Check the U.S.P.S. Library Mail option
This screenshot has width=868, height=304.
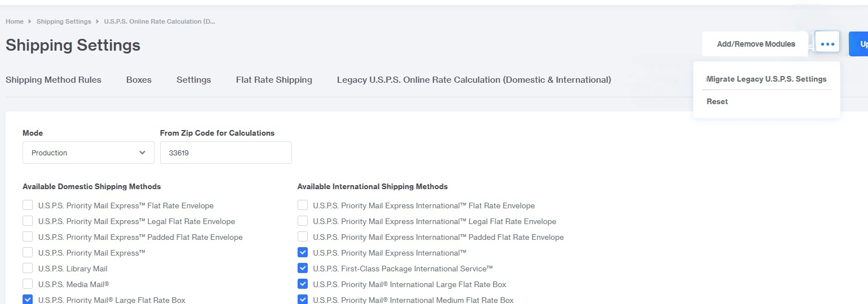(28, 268)
